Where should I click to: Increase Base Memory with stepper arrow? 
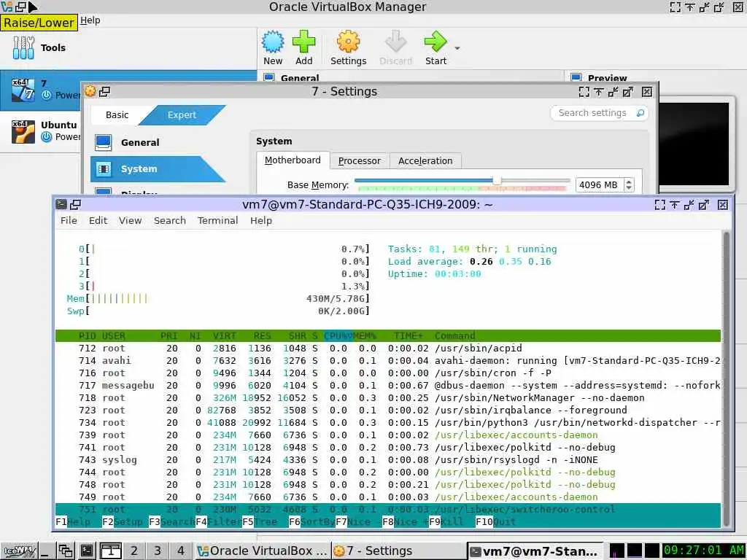point(629,182)
